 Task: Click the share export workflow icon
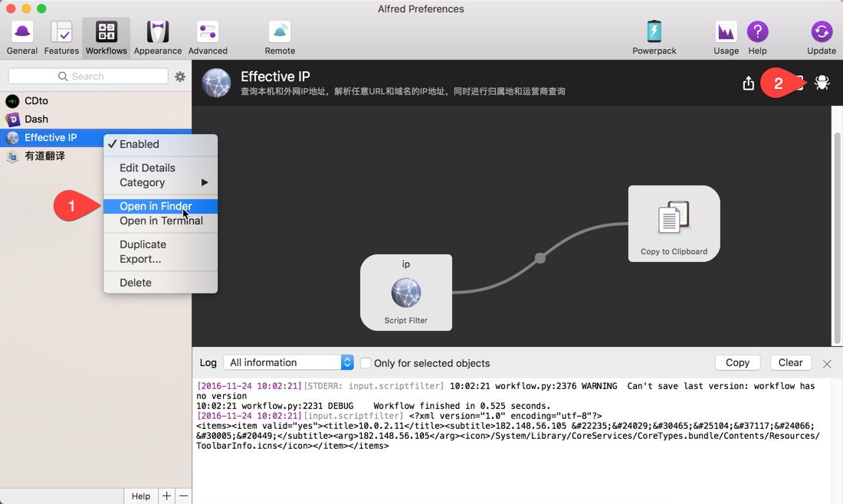click(x=749, y=83)
